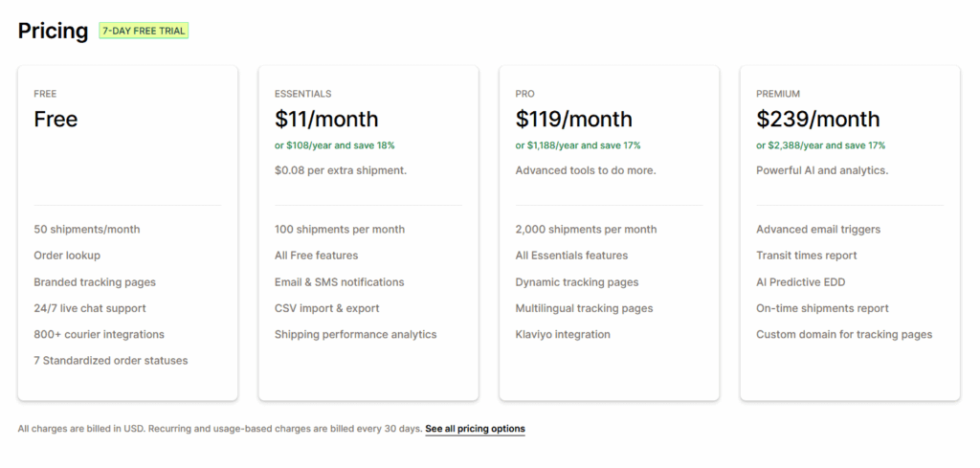This screenshot has width=980, height=468.
Task: Click the $239/month Premium price
Action: point(817,119)
